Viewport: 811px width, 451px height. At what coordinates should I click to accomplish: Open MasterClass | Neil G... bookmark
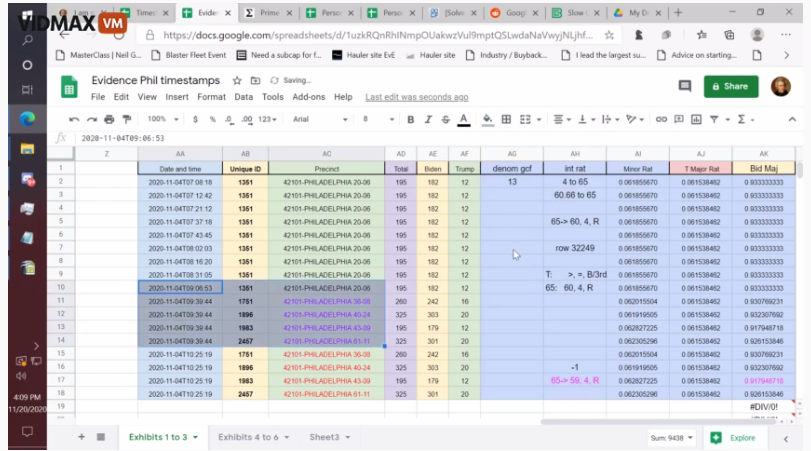pyautogui.click(x=98, y=55)
